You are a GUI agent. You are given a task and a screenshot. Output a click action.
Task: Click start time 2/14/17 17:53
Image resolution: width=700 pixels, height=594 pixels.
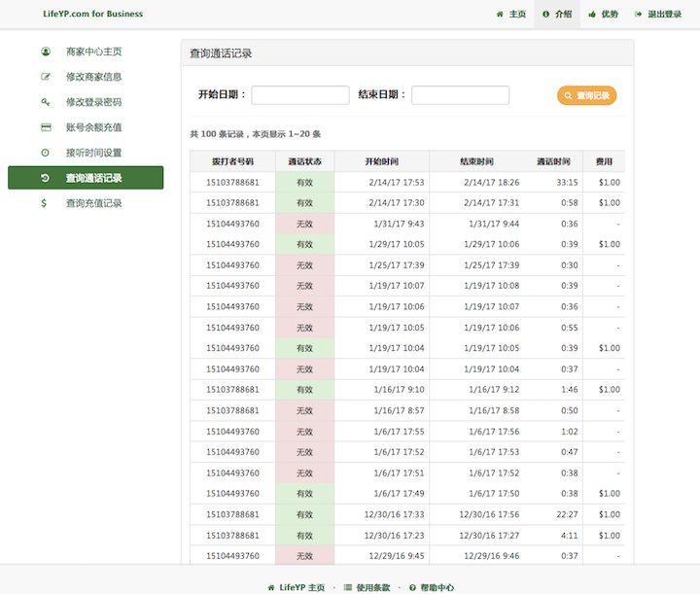click(x=397, y=182)
